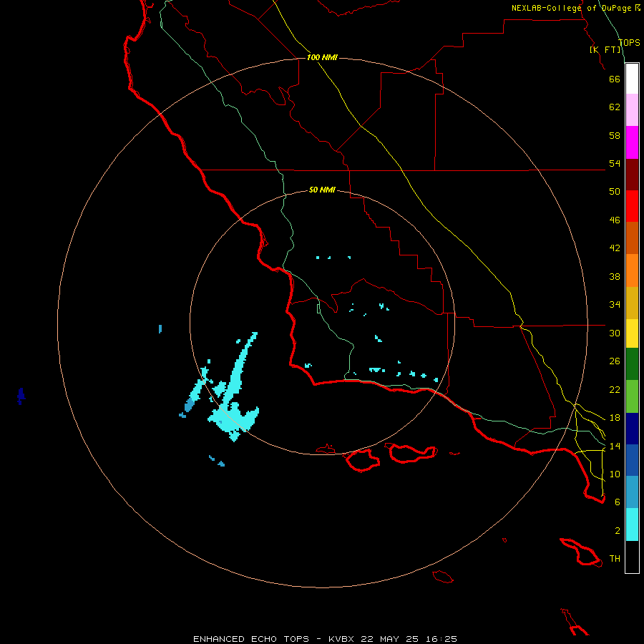This screenshot has width=644, height=644.
Task: Click the "58" legend value
Action: click(615, 135)
